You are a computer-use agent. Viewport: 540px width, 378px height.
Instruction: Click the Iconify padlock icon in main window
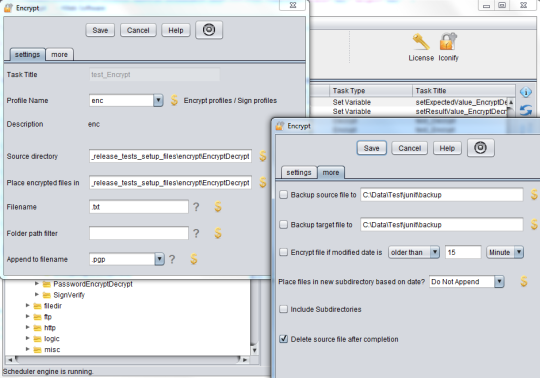point(448,42)
